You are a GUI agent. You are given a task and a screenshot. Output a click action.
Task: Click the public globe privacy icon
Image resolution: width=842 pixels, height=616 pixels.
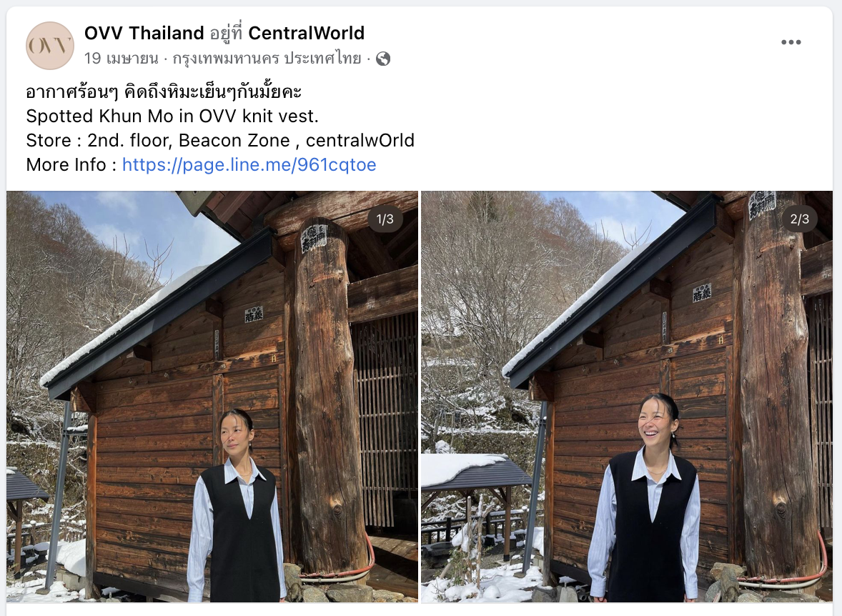(x=383, y=59)
